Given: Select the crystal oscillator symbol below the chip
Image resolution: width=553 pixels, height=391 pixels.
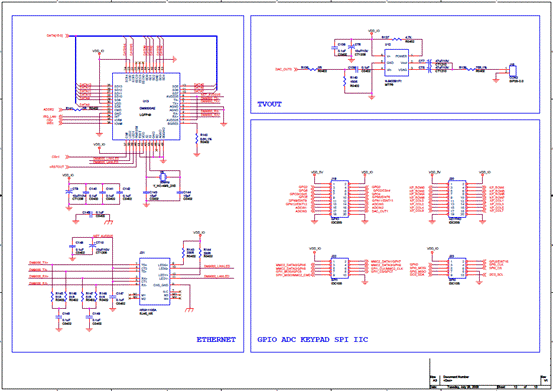Looking at the screenshot, I should coord(163,176).
